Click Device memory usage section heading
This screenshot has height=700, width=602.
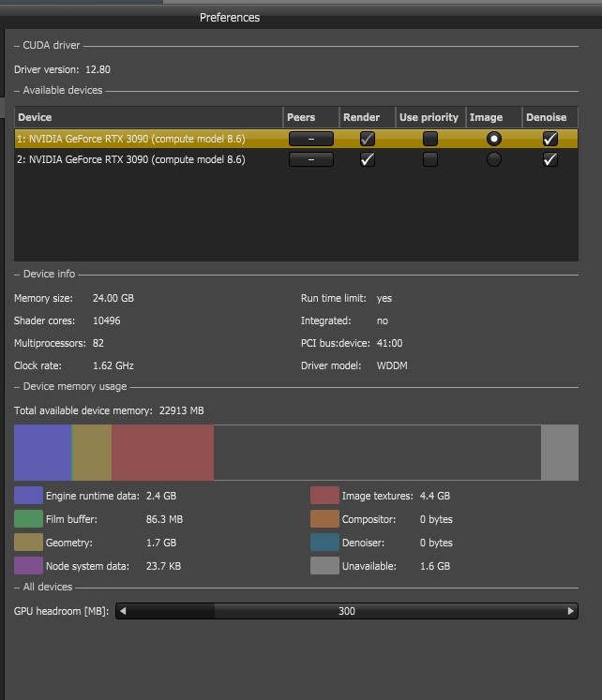point(75,387)
